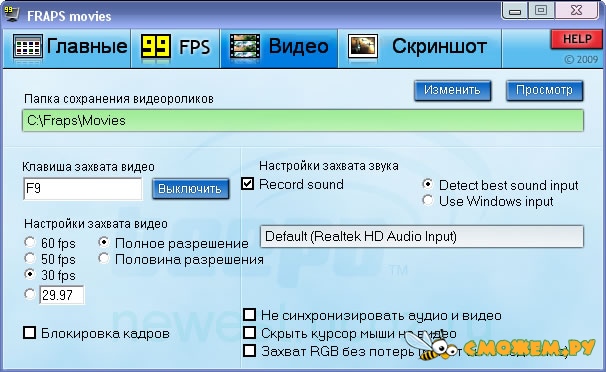Click the picture frame icon beside Скриншот
606x372 pixels.
[x=363, y=47]
